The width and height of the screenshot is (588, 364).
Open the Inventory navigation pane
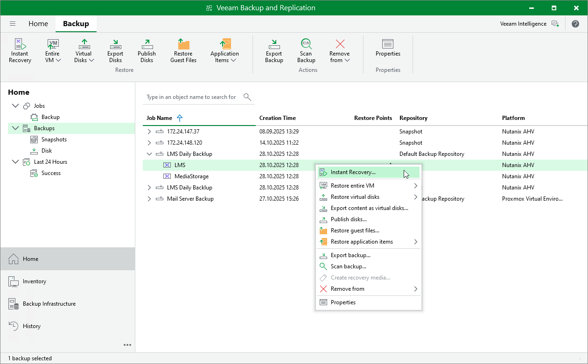(68, 281)
